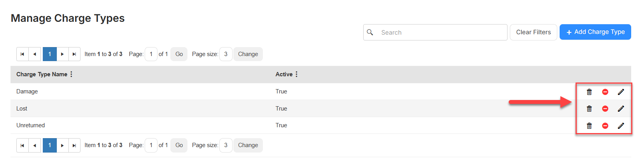Delete the Damage charge type with trash icon
This screenshot has width=644, height=165.
point(589,92)
